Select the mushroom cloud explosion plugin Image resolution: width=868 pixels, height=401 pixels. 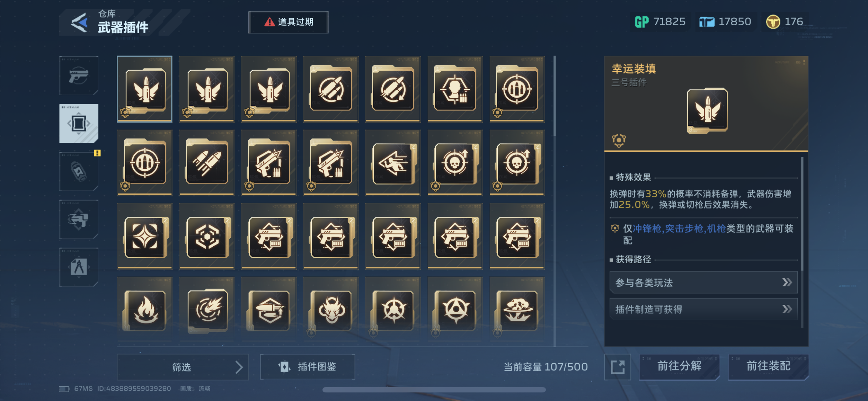point(517,309)
